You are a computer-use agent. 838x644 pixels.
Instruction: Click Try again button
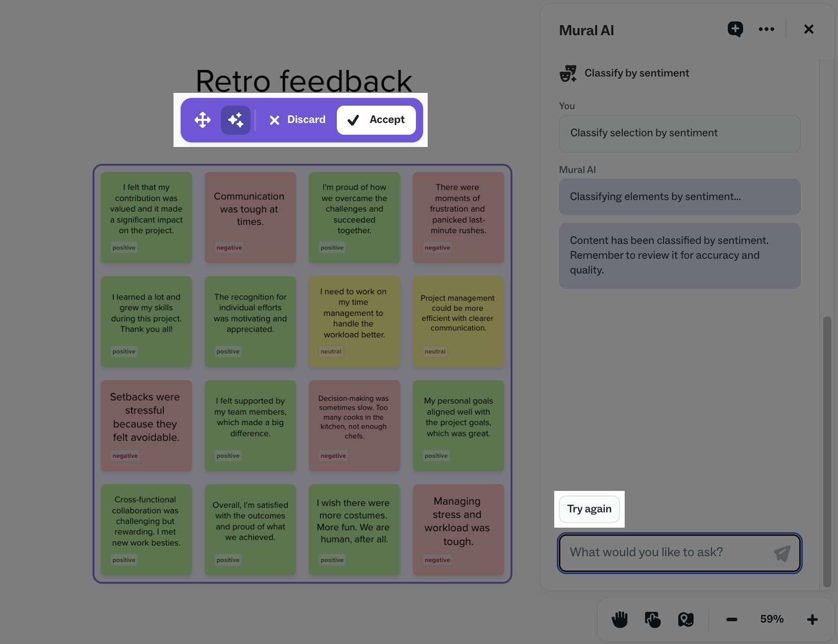tap(589, 509)
